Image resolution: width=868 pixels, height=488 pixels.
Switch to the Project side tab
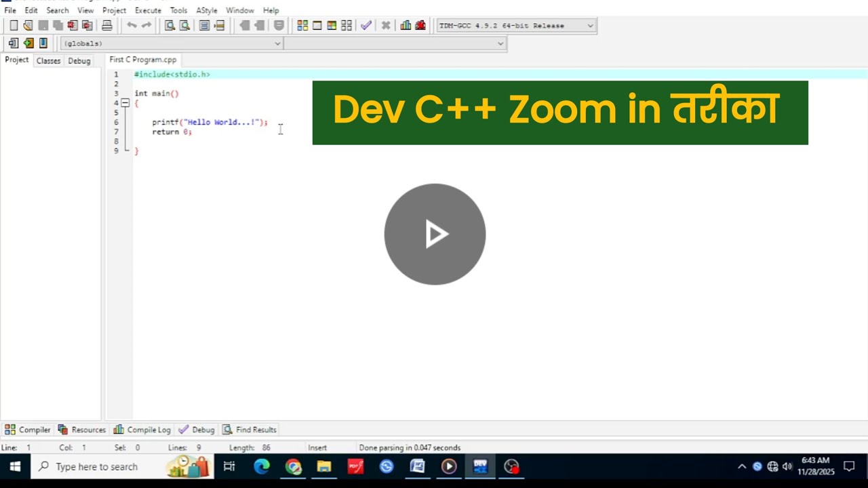click(x=17, y=60)
